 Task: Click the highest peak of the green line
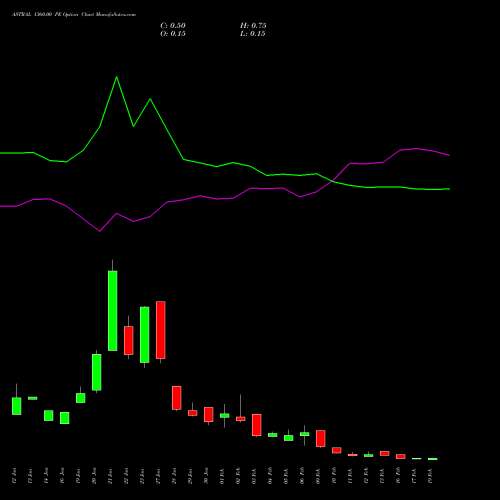pyautogui.click(x=116, y=77)
